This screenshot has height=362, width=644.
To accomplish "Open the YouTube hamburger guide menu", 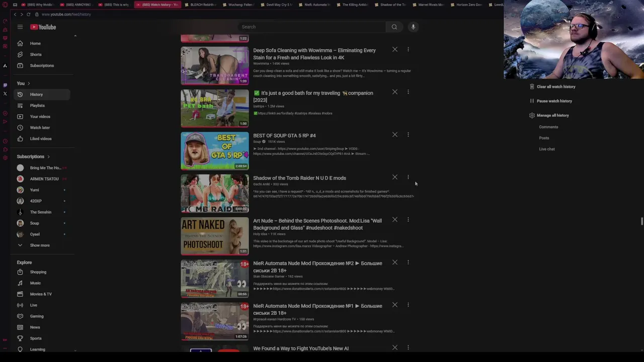I will coord(20,27).
